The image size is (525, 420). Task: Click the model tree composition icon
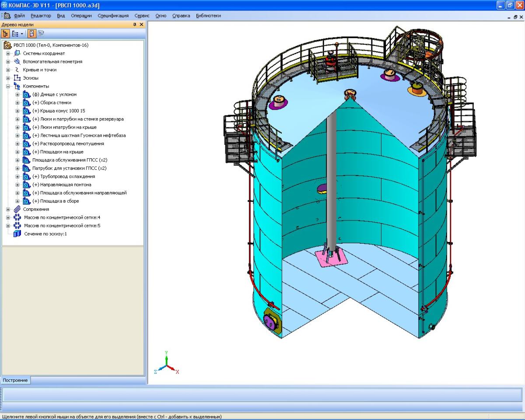(x=14, y=33)
